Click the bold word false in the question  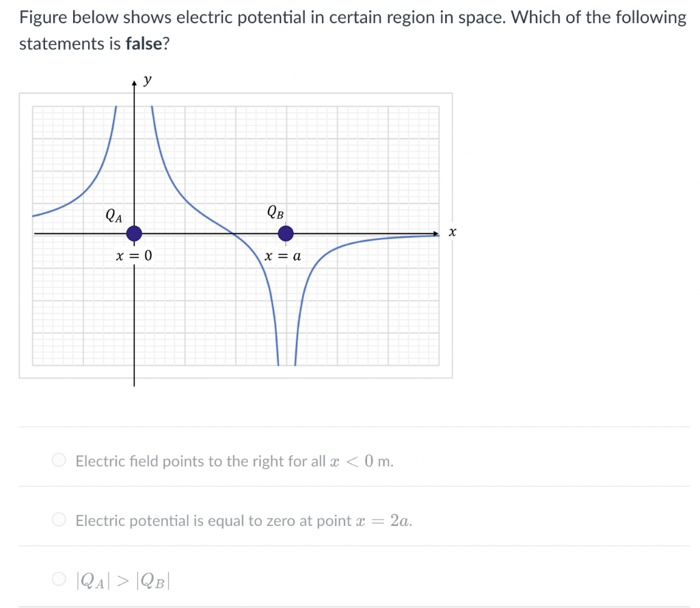pos(144,44)
